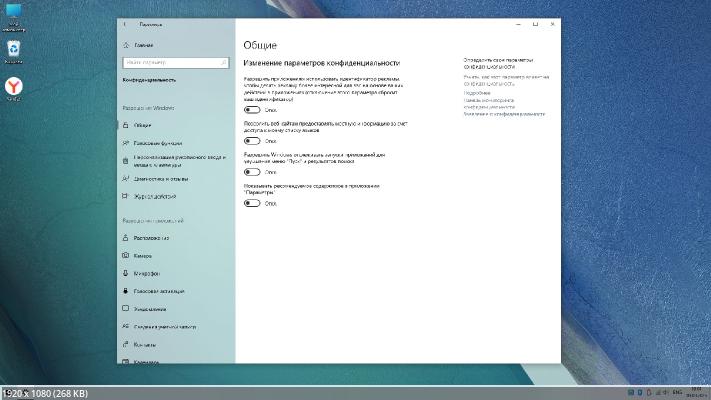Enable advertising identifier toggle for apps
This screenshot has height=400, width=711.
pyautogui.click(x=252, y=110)
